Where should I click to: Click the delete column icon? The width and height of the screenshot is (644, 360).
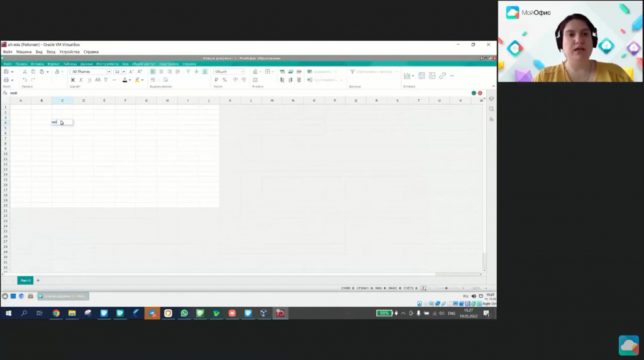[x=299, y=80]
